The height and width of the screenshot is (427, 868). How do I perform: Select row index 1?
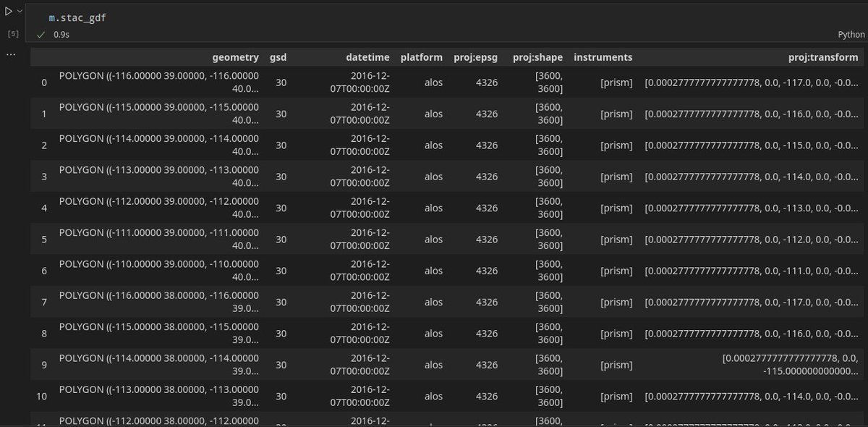(43, 114)
